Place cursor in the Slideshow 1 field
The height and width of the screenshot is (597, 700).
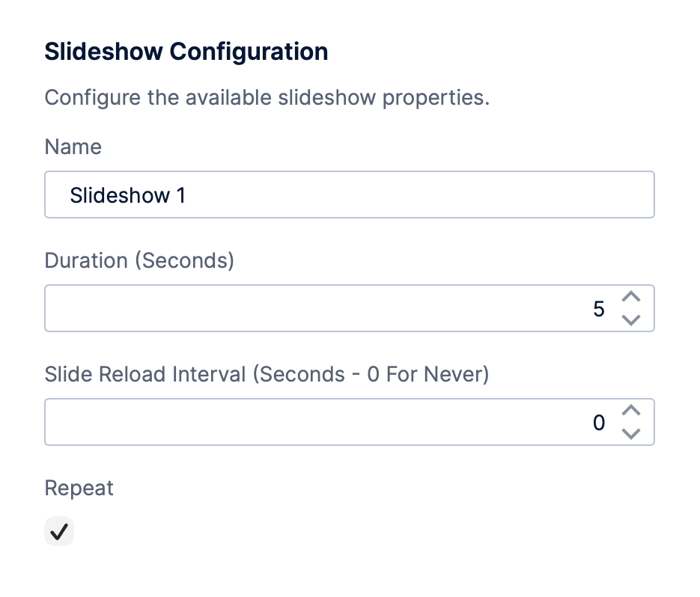(x=349, y=195)
